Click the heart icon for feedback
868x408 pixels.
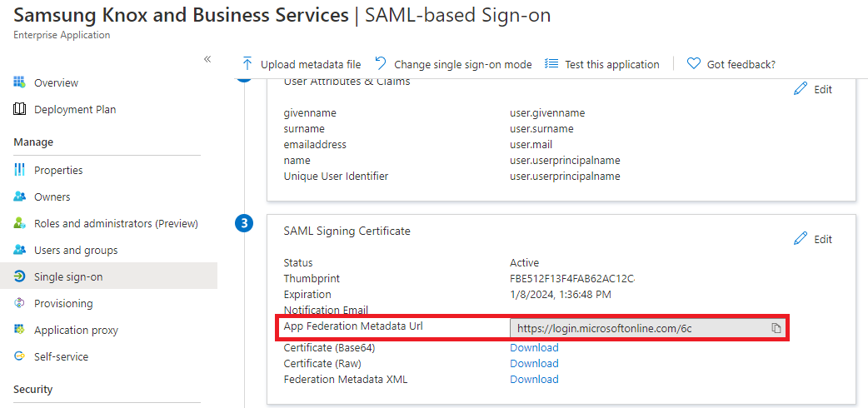694,63
